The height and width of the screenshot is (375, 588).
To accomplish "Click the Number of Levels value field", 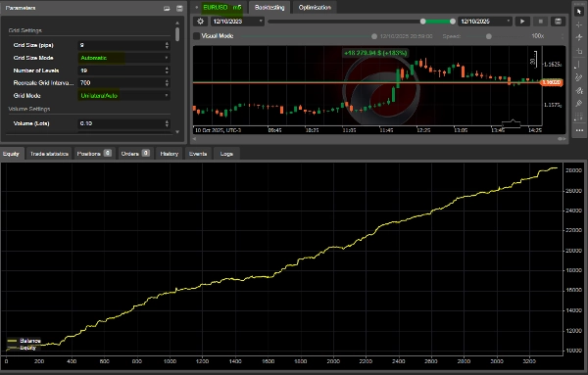I will pyautogui.click(x=121, y=70).
